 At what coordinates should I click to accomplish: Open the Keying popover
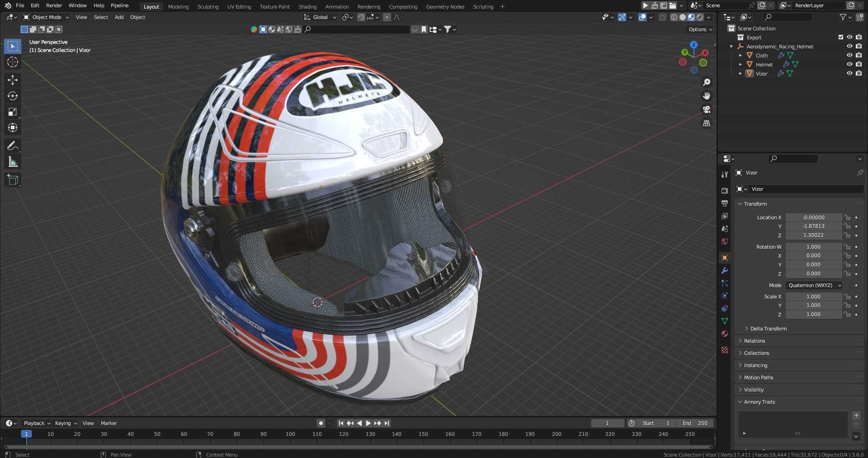coord(66,423)
